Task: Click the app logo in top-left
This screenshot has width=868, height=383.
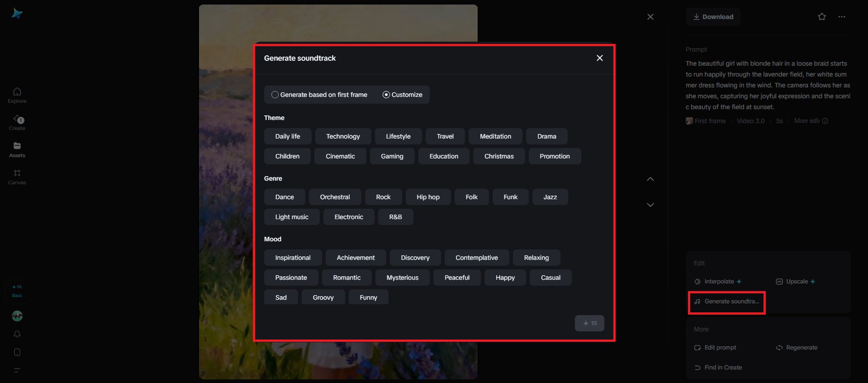Action: (x=17, y=14)
